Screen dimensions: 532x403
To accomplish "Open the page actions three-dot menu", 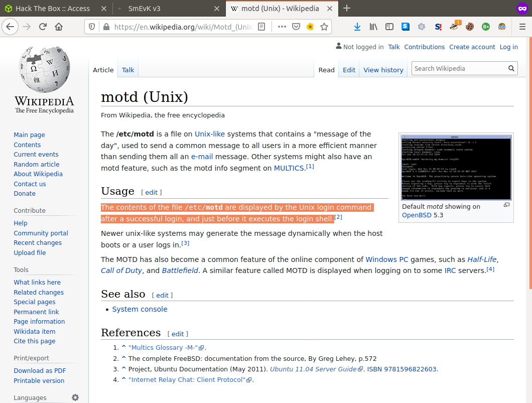I will [x=282, y=27].
